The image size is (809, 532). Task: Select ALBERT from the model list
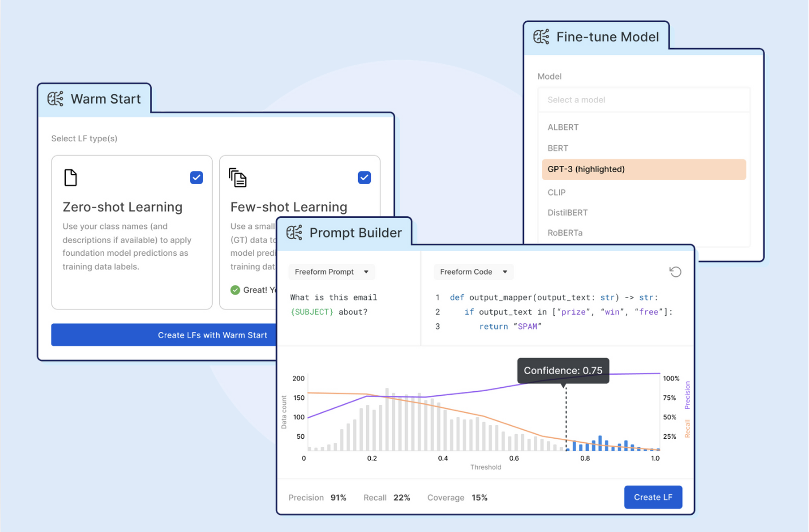[563, 128]
